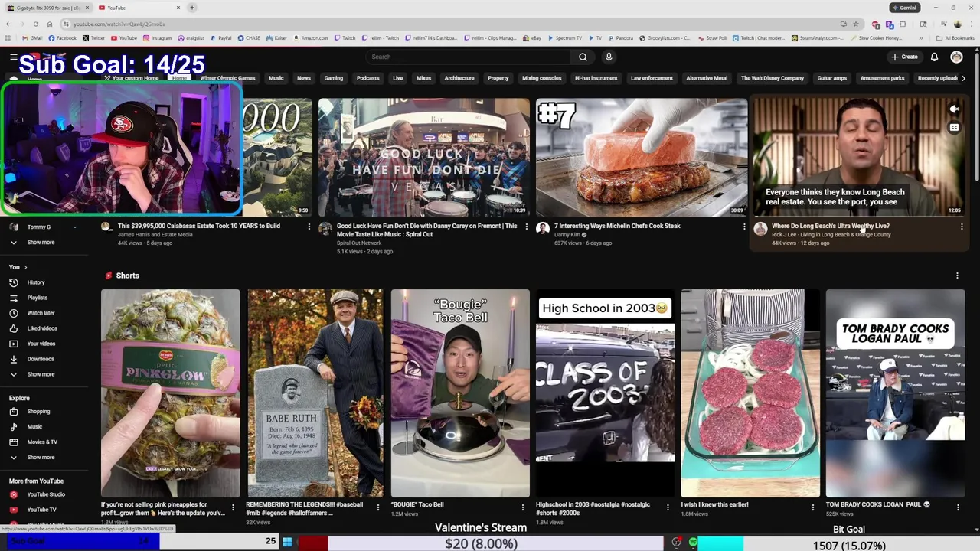Open the Shorts section options menu
The width and height of the screenshot is (980, 551).
pyautogui.click(x=957, y=275)
